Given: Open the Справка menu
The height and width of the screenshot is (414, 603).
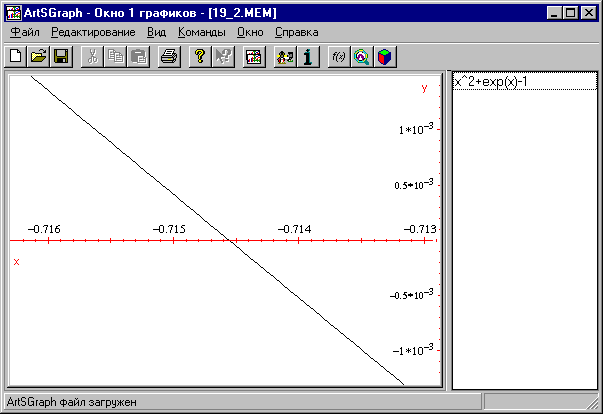Looking at the screenshot, I should (x=296, y=32).
